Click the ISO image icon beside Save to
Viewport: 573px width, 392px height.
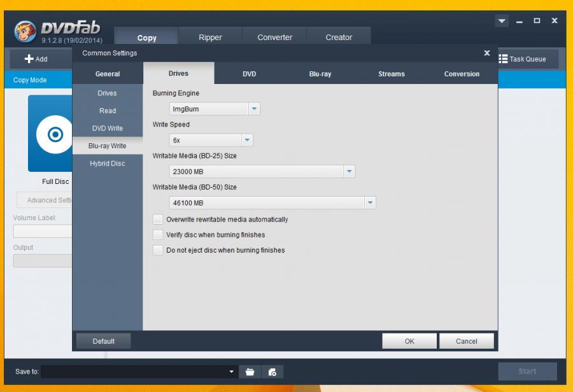pyautogui.click(x=272, y=372)
